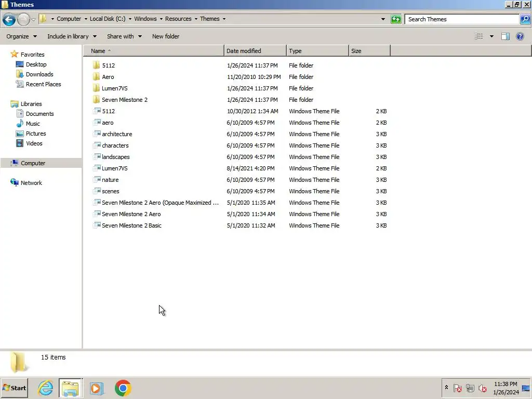
Task: Sort by the Size column header
Action: click(x=369, y=51)
